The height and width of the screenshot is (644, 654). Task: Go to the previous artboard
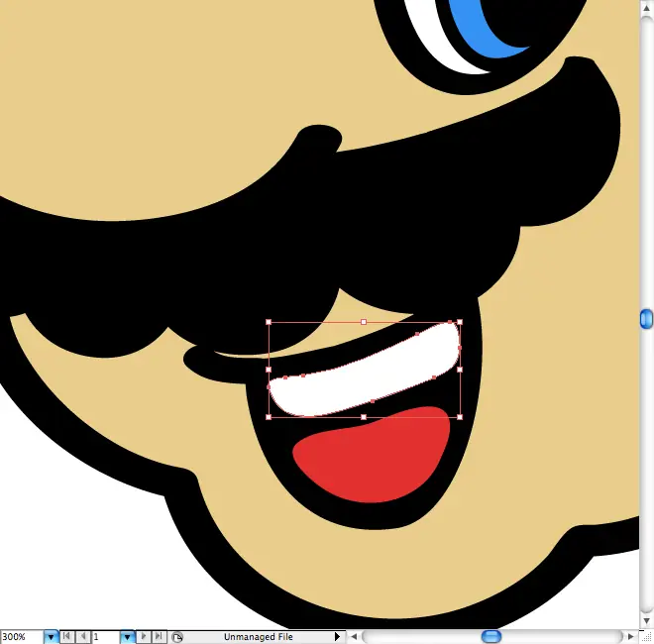pos(83,636)
